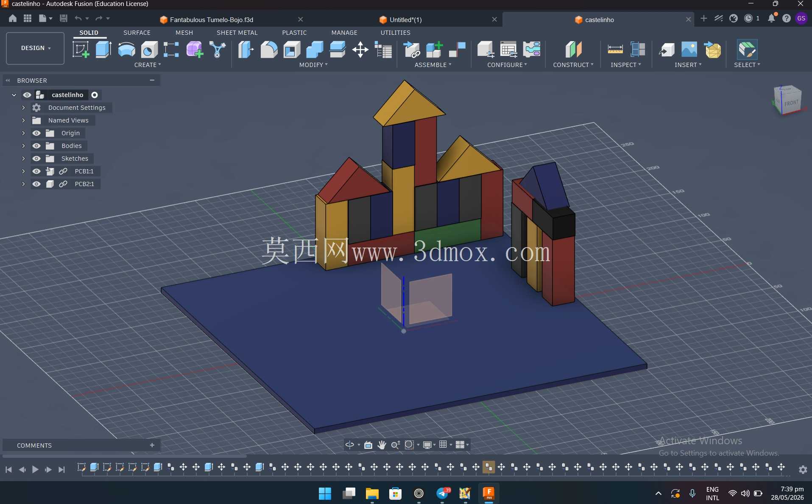Select the Hole tool
The width and height of the screenshot is (812, 504).
149,50
